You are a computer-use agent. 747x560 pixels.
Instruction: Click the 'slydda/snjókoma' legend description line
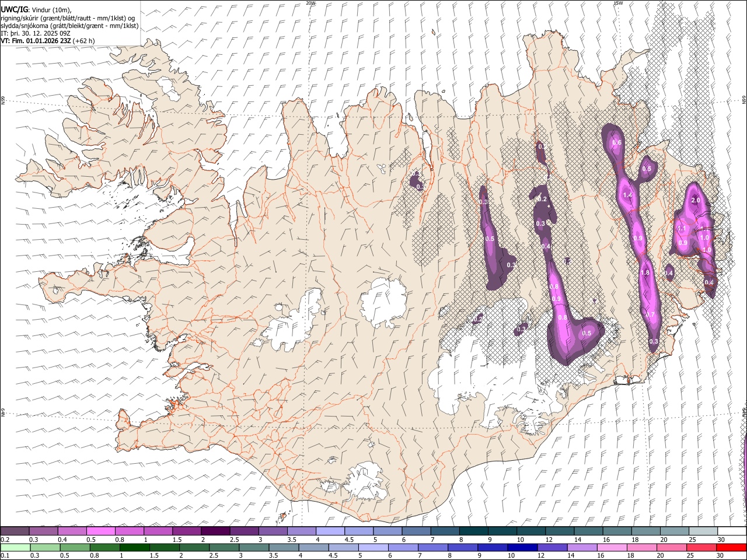pyautogui.click(x=69, y=26)
